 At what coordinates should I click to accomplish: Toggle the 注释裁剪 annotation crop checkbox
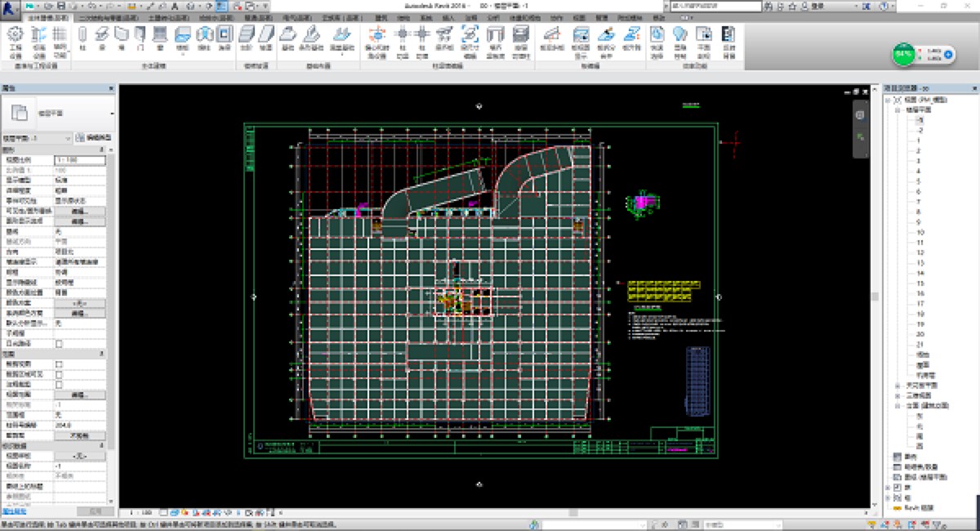pos(58,384)
